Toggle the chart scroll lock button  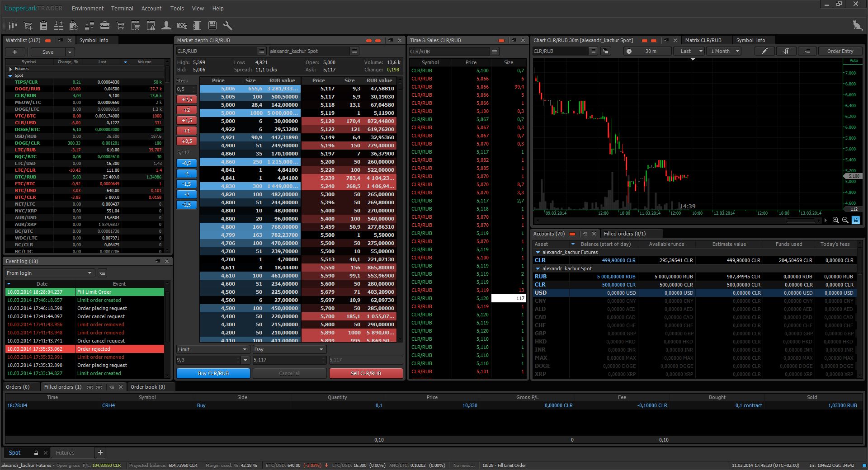coord(855,220)
